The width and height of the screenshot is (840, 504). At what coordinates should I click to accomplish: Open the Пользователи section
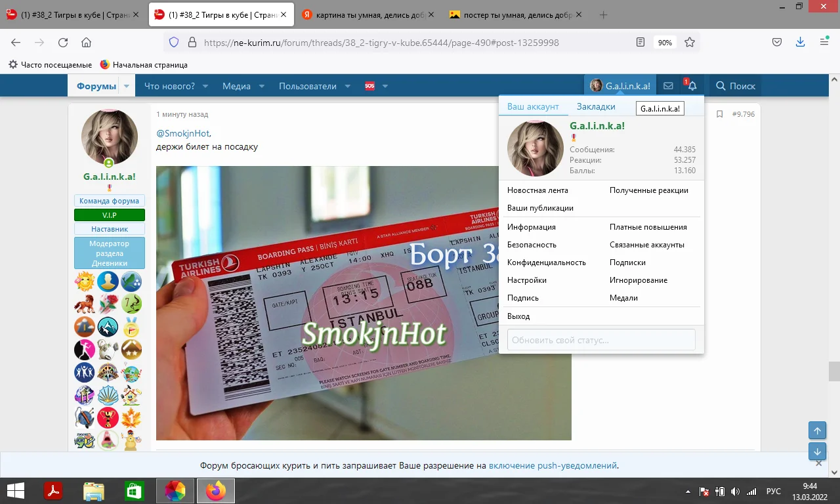point(307,86)
